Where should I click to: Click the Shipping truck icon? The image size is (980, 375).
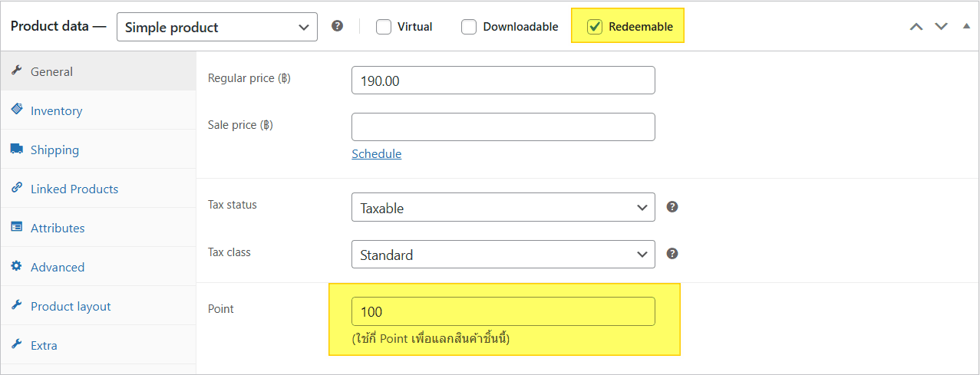click(16, 149)
